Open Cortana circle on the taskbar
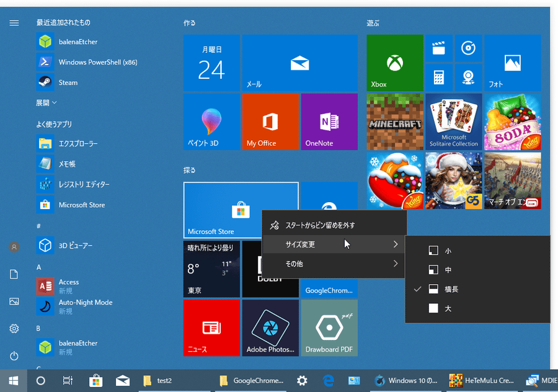This screenshot has width=558, height=392. click(41, 381)
